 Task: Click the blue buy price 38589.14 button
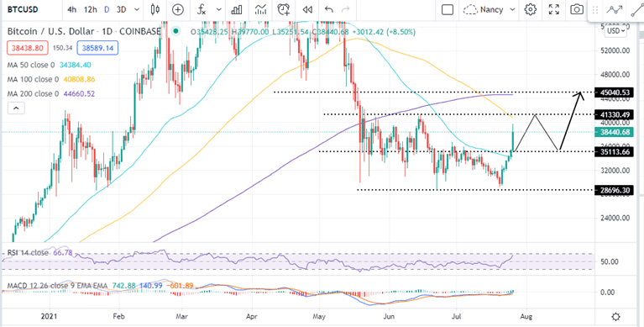(x=97, y=48)
